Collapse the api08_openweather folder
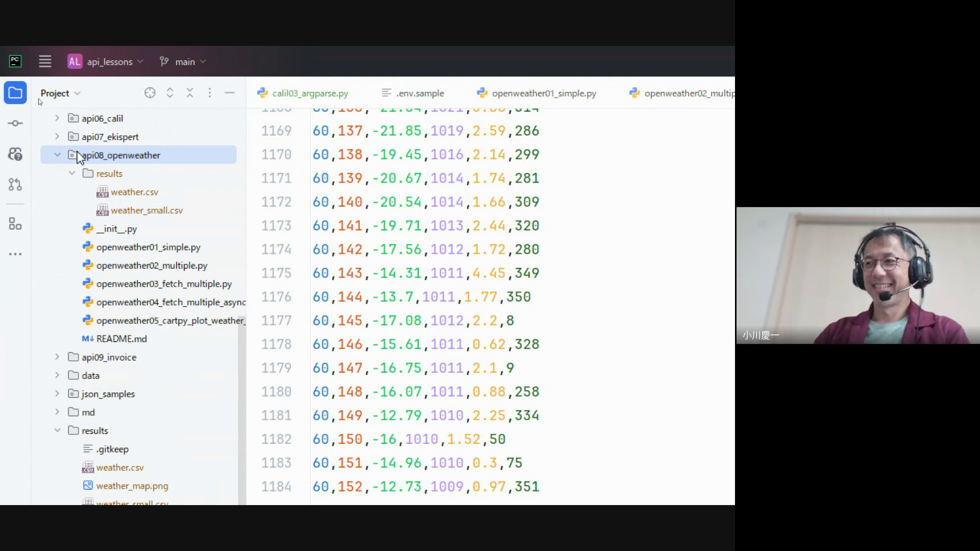 (57, 155)
